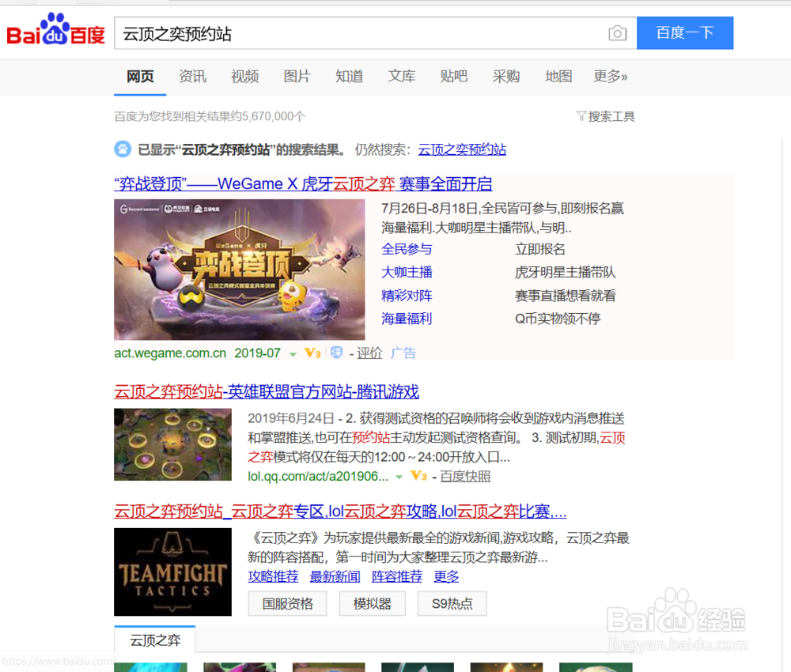Viewport: 791px width, 672px height.
Task: Open the 地图 tab
Action: pos(558,77)
